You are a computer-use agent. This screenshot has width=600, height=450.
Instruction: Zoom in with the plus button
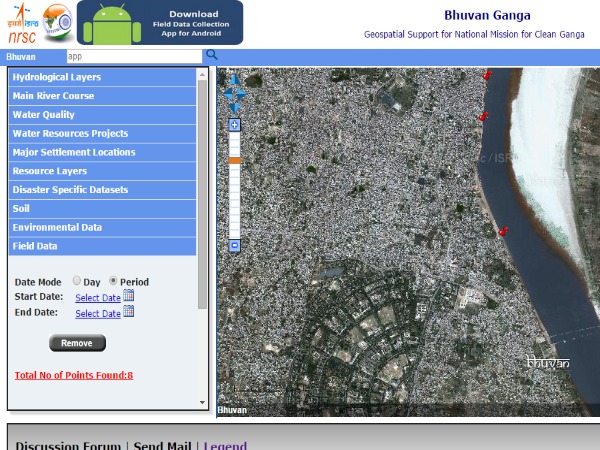pos(235,125)
